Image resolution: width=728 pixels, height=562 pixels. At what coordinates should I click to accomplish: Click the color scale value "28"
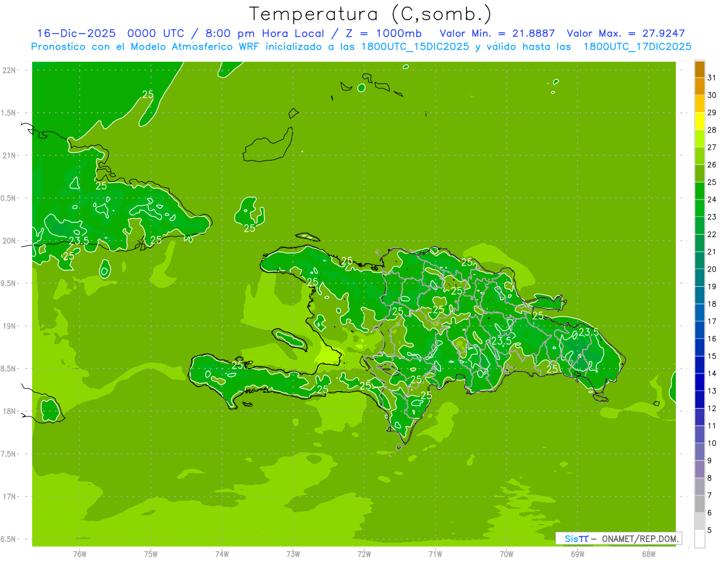(x=712, y=130)
